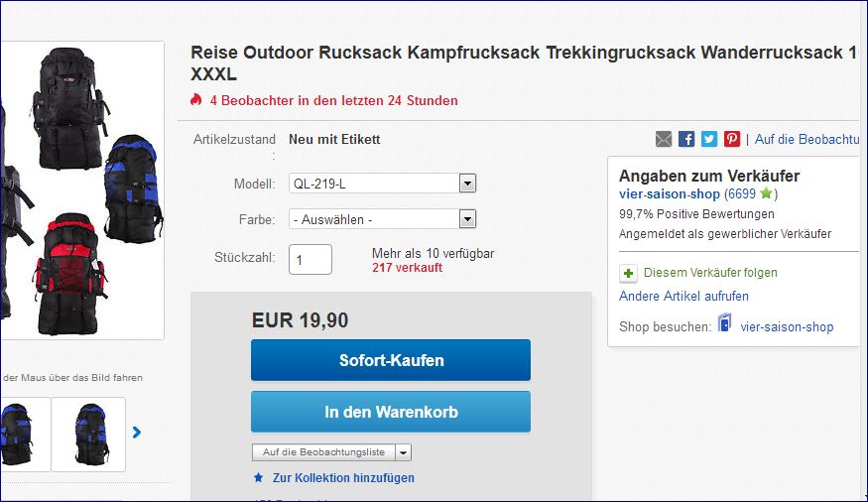Click the blue star collection icon

pos(259,477)
